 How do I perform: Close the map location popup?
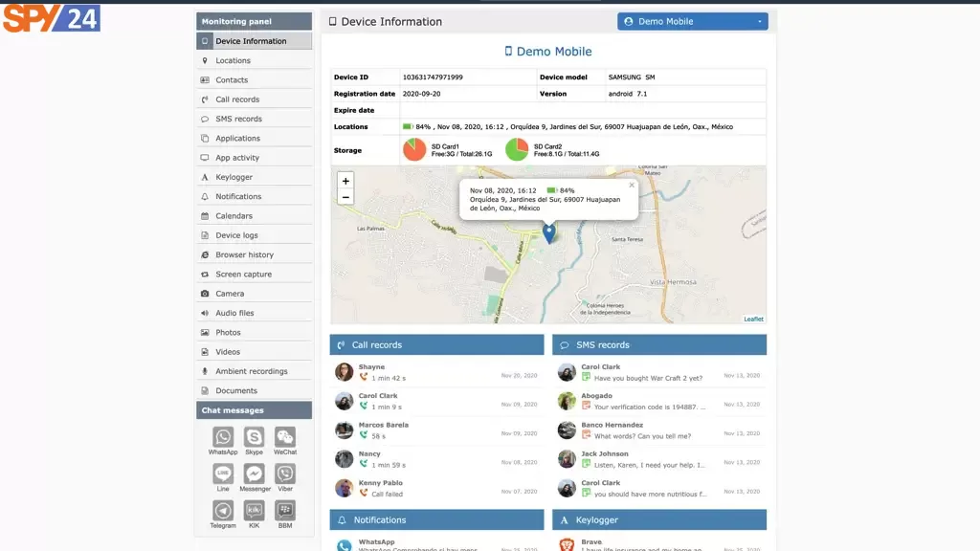(632, 185)
